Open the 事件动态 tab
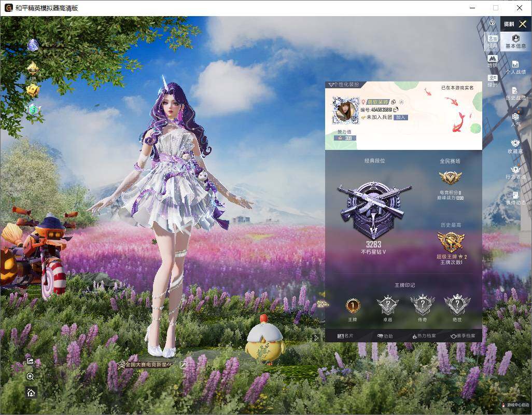Viewport: 532px width, 415px height. tap(515, 199)
